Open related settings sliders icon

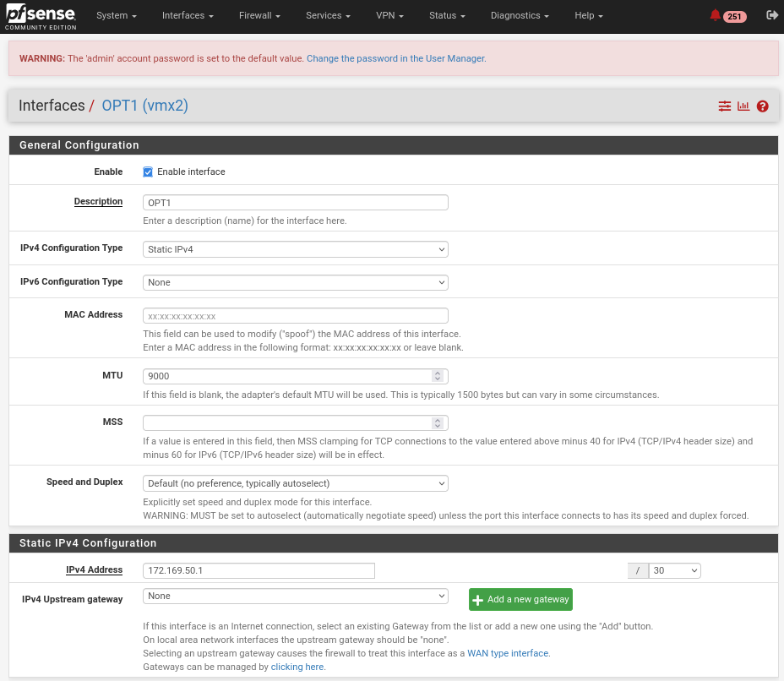(725, 106)
